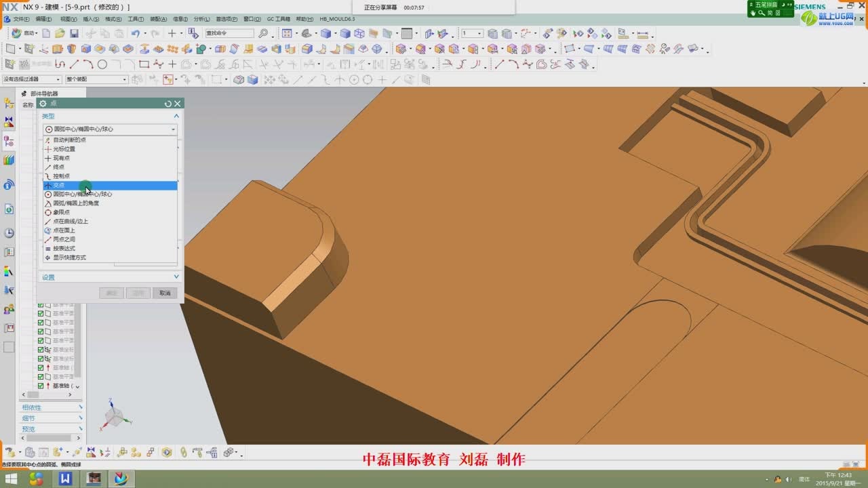The height and width of the screenshot is (488, 868).
Task: Select the sketch Circle tool
Action: tap(102, 64)
